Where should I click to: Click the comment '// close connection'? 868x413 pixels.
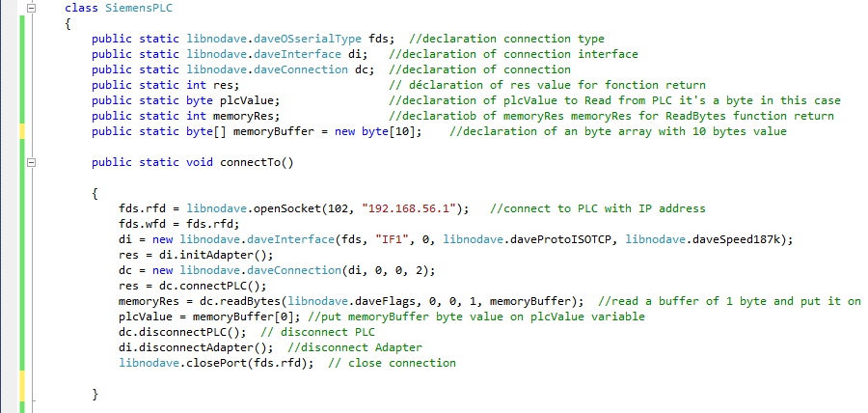click(x=392, y=364)
